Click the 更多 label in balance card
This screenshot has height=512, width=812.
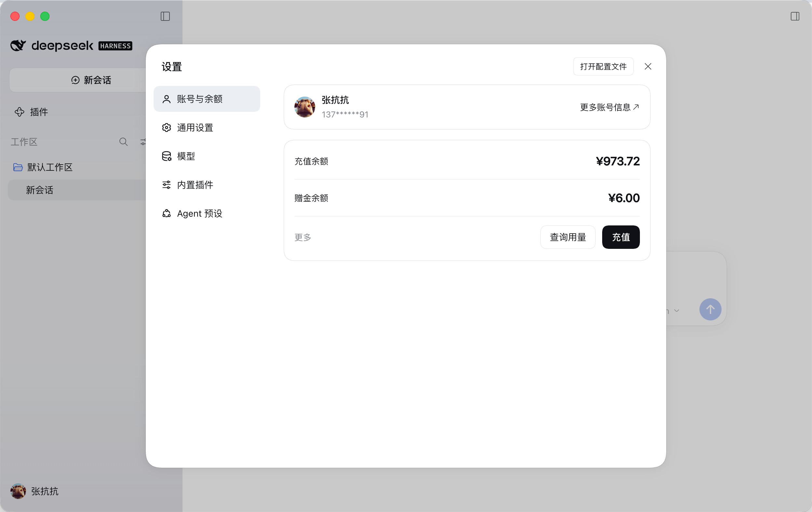(303, 237)
